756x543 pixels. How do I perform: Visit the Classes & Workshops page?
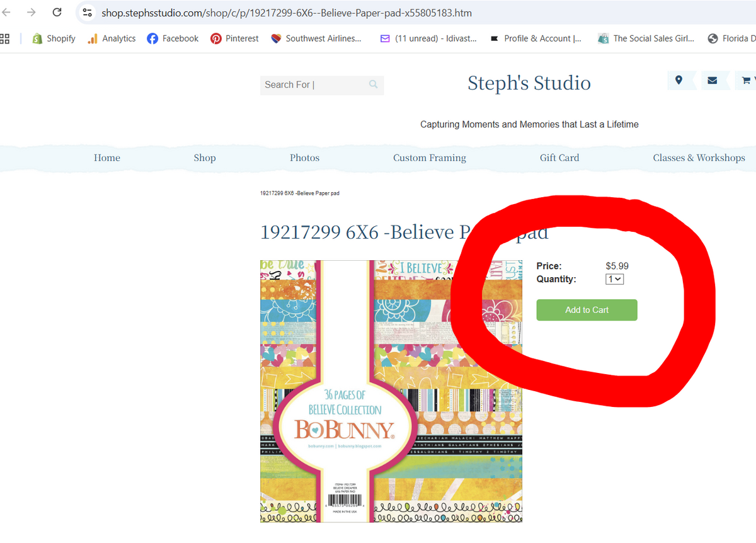[699, 157]
